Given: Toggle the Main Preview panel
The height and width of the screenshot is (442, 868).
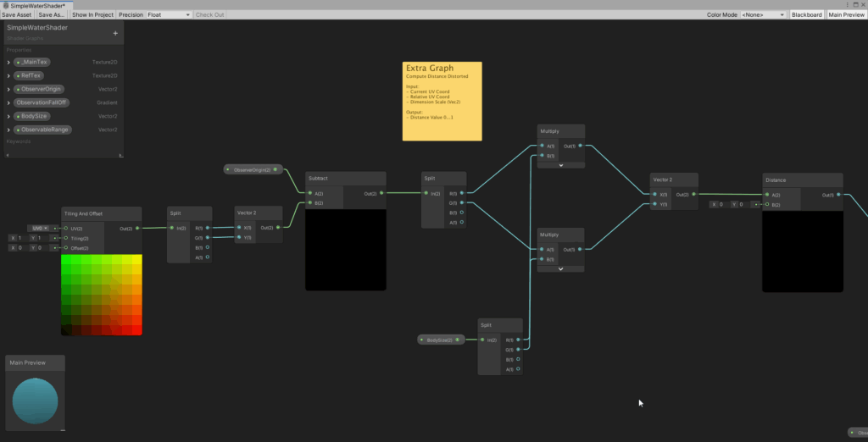Looking at the screenshot, I should (x=846, y=14).
